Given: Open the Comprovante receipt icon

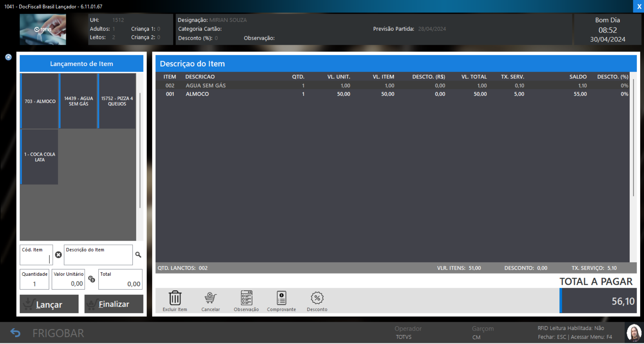Looking at the screenshot, I should [x=281, y=298].
